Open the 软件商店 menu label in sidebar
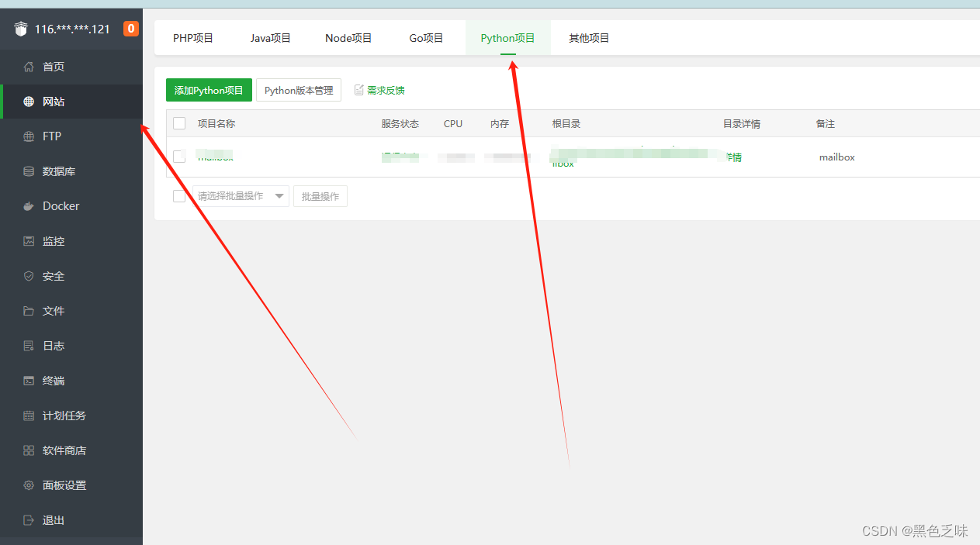980x545 pixels. pyautogui.click(x=64, y=450)
